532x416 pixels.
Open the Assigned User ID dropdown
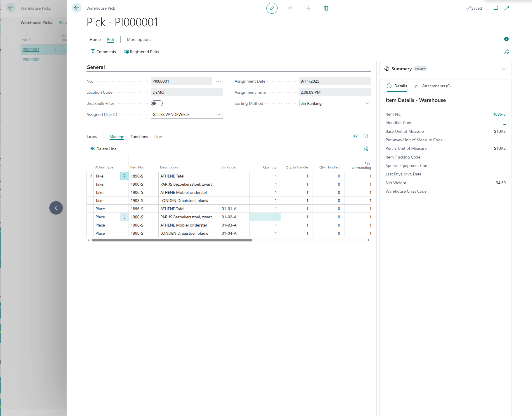pos(219,114)
